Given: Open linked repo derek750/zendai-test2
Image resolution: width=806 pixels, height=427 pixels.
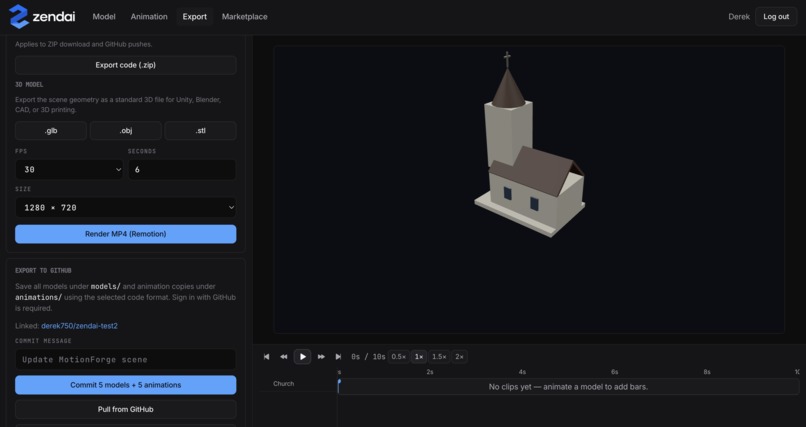Looking at the screenshot, I should click(x=79, y=326).
